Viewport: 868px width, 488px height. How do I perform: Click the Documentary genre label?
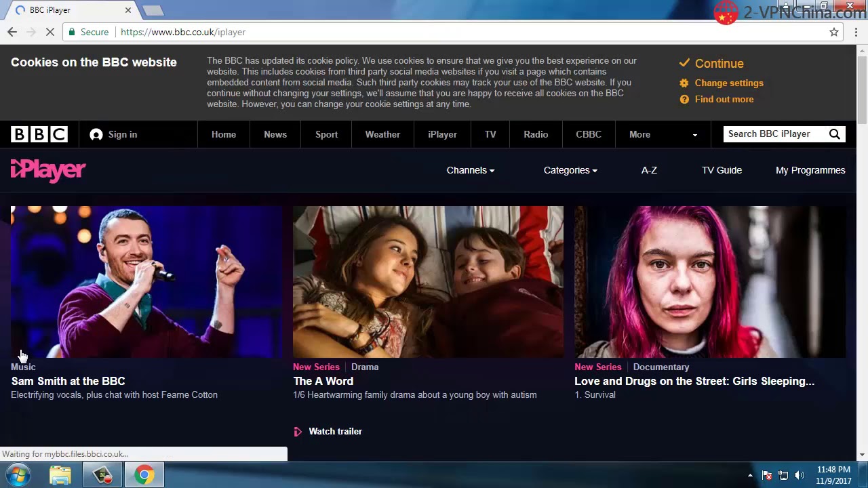pos(661,367)
